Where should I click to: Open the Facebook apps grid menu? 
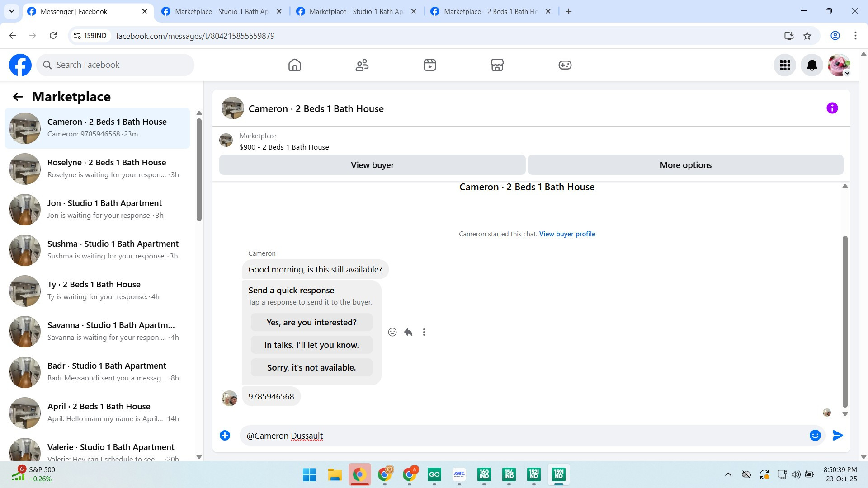(x=785, y=66)
